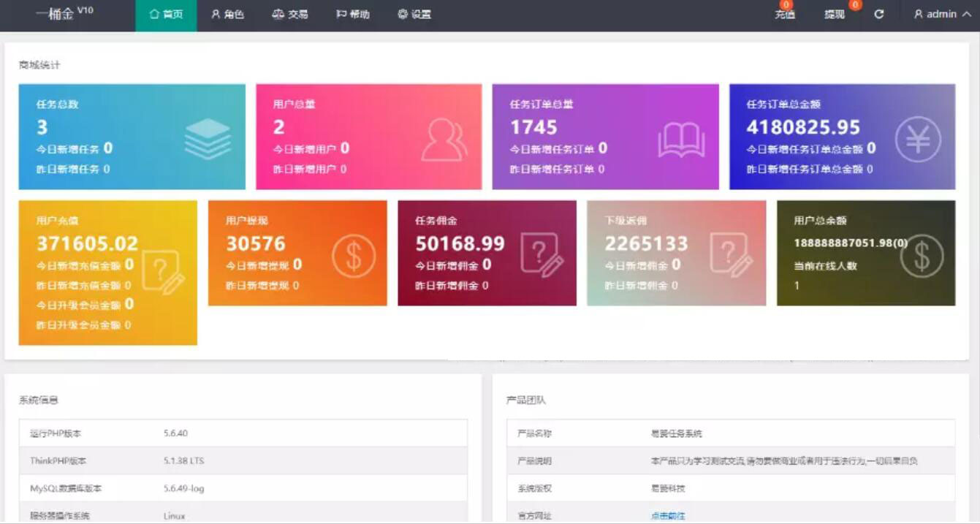The height and width of the screenshot is (524, 980).
Task: Click the 提现 orange badge counter
Action: (855, 5)
